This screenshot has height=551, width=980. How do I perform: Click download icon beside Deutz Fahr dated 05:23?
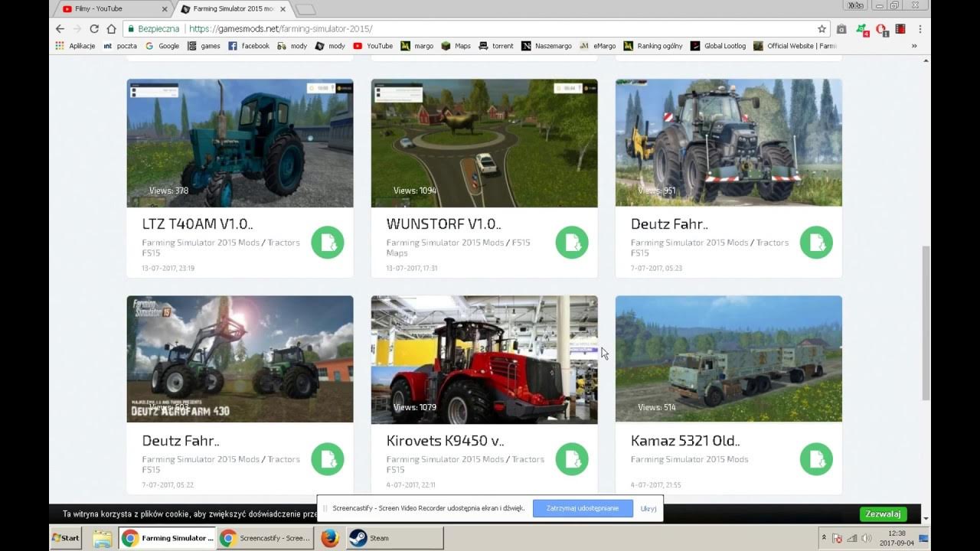(x=816, y=243)
